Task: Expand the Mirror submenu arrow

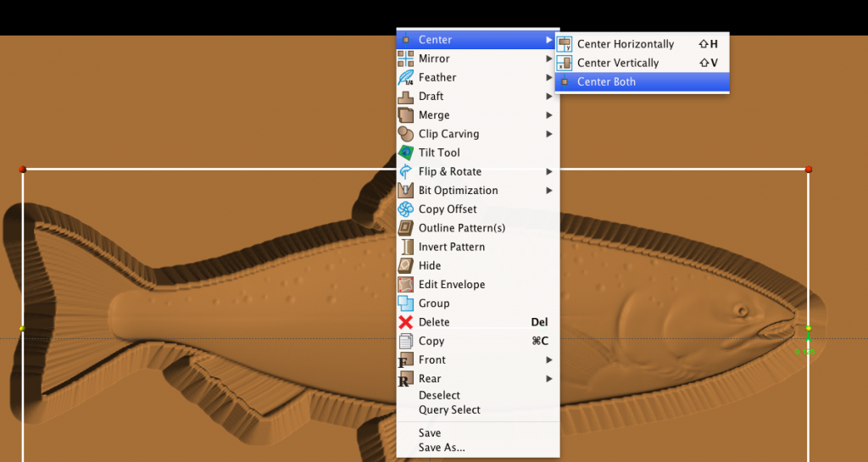Action: (x=548, y=58)
